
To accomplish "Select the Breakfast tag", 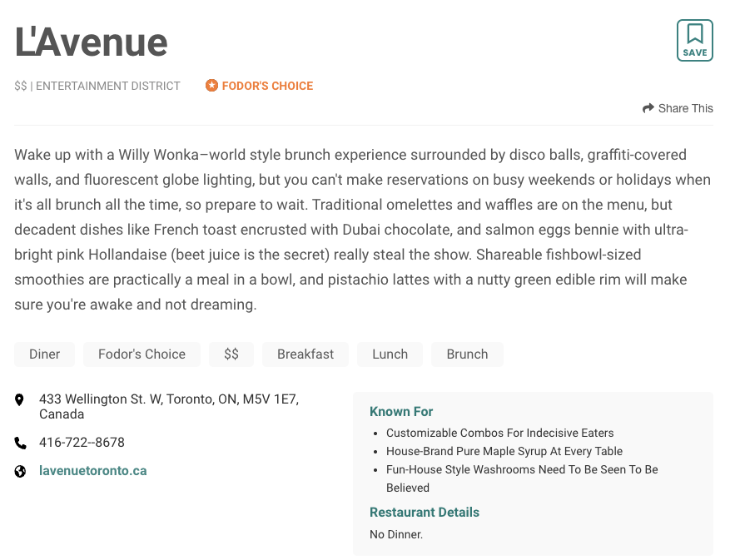I will coord(305,354).
